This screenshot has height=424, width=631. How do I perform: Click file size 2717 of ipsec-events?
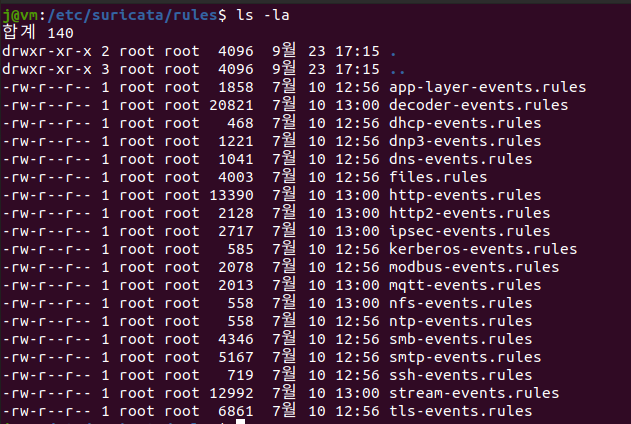click(x=236, y=231)
